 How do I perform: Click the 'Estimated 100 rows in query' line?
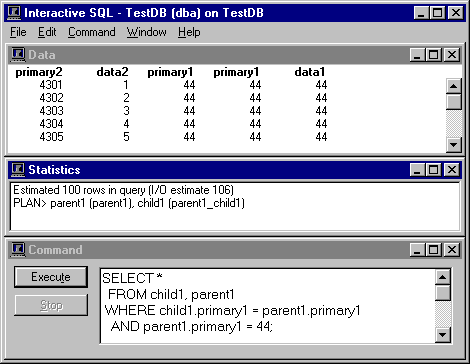tap(123, 190)
